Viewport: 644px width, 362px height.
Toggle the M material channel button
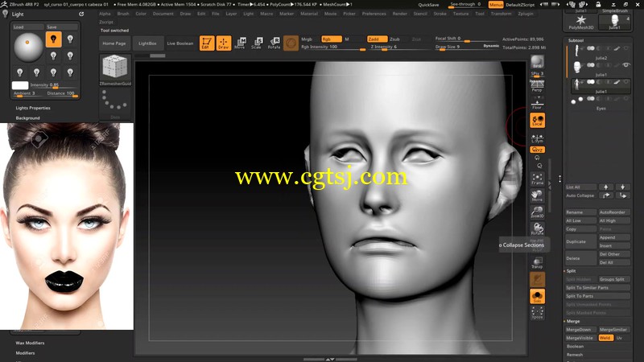pos(347,39)
